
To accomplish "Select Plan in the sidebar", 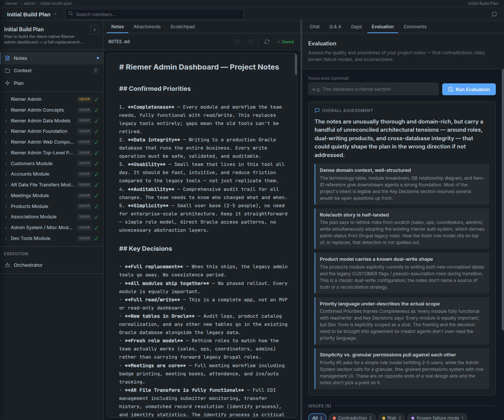I will (x=52, y=83).
